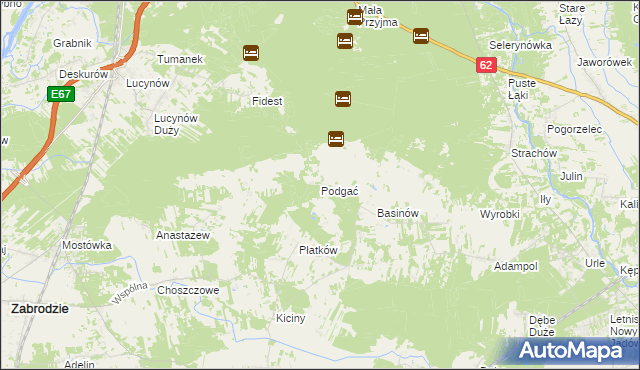Click the Adelin label
Screen dimensions: 640x370
pos(80,364)
